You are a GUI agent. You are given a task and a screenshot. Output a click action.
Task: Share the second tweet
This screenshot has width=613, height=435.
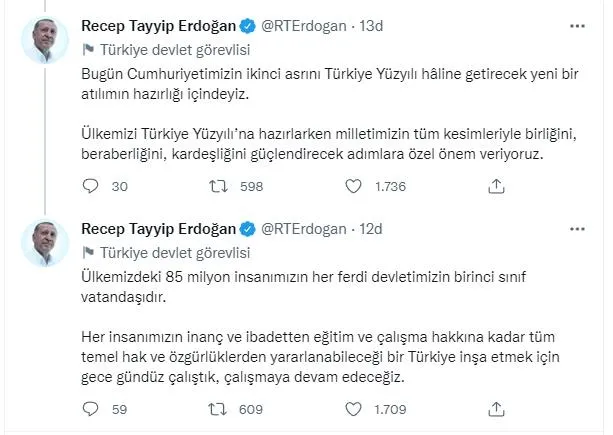(497, 408)
